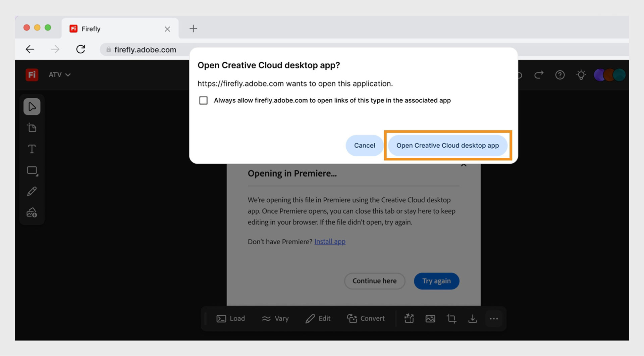The width and height of the screenshot is (644, 356).
Task: Open the Crop icon in the bottom toolbar
Action: [x=451, y=318]
